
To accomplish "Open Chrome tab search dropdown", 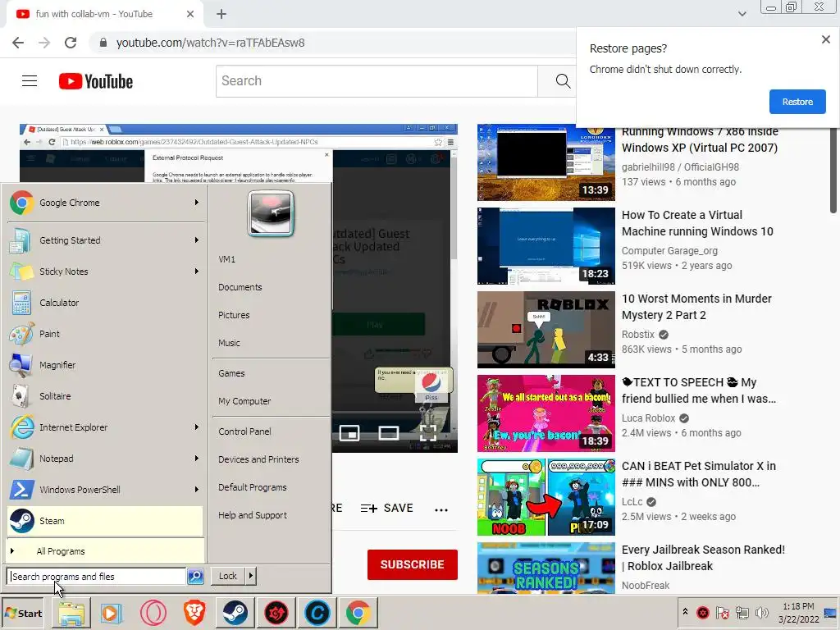I will 742,14.
